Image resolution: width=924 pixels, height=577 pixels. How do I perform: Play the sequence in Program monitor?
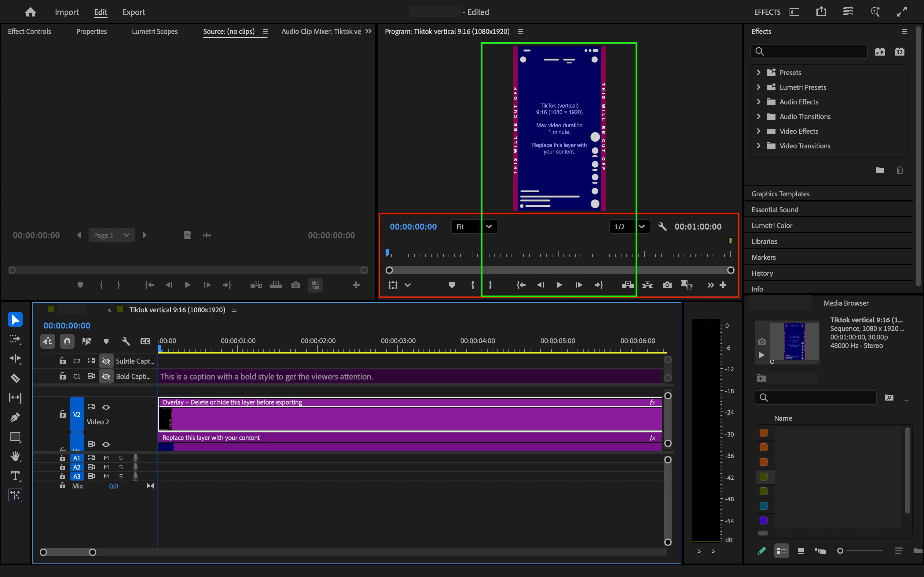click(x=559, y=285)
